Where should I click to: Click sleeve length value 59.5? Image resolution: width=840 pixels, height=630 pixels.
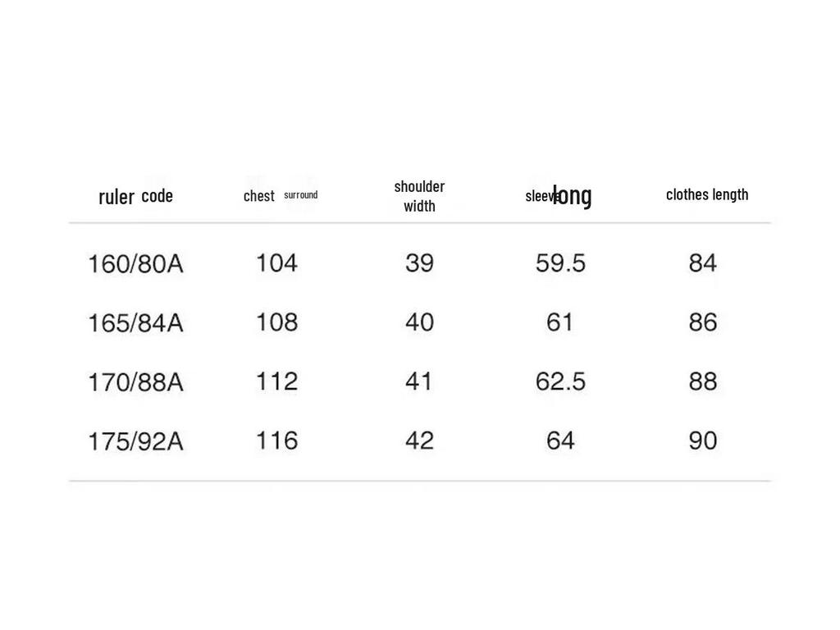click(x=560, y=262)
